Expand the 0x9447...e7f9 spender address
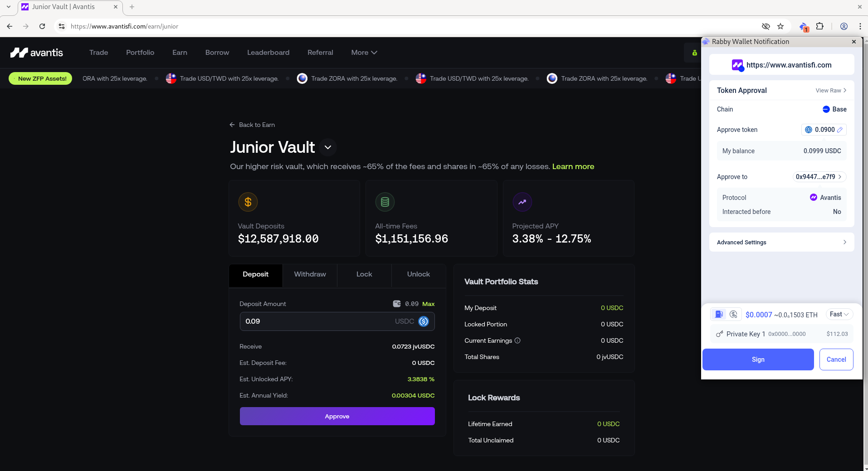Image resolution: width=868 pixels, height=471 pixels. click(819, 177)
